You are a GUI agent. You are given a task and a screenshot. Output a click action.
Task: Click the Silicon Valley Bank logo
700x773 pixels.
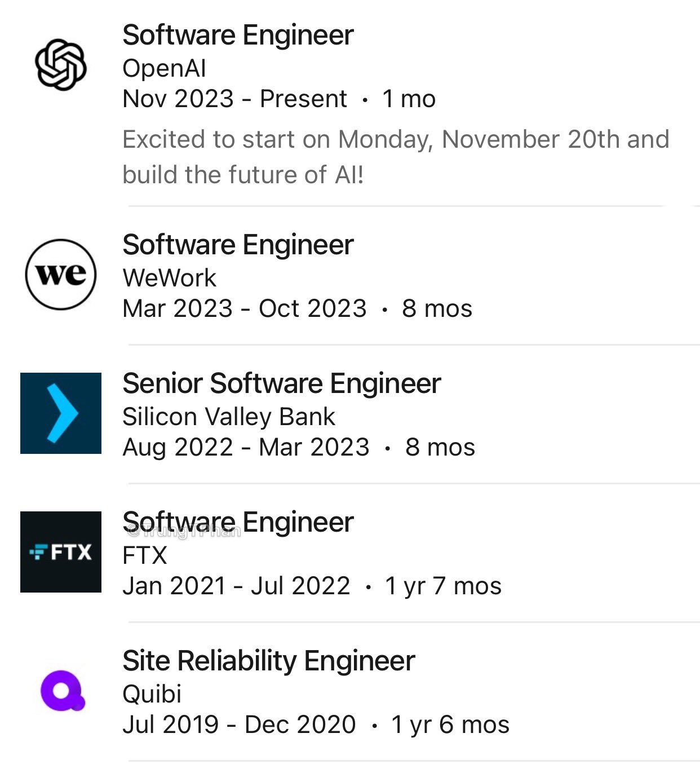click(61, 413)
